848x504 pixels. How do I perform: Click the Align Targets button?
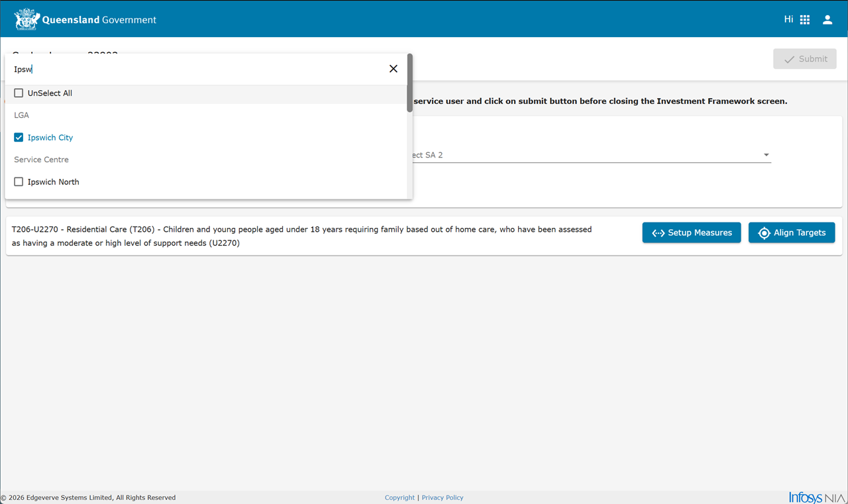point(792,232)
